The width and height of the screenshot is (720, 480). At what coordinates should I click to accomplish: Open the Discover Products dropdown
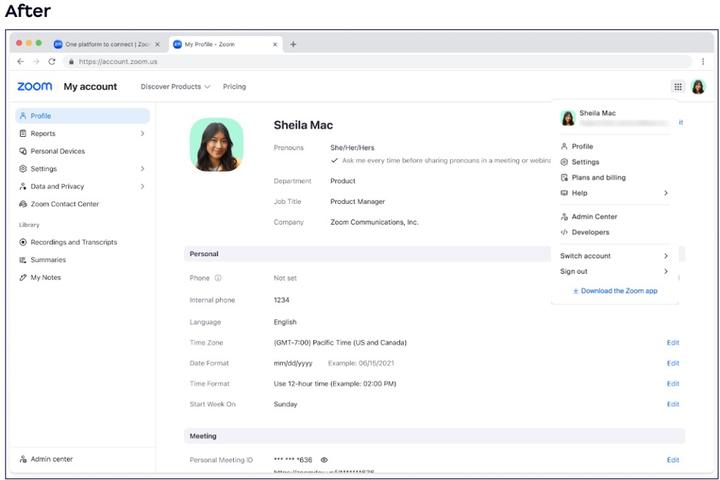tap(175, 86)
